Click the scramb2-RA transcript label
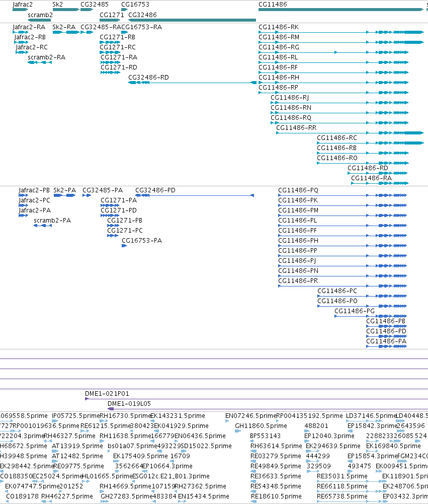The image size is (428, 504). pos(47,57)
